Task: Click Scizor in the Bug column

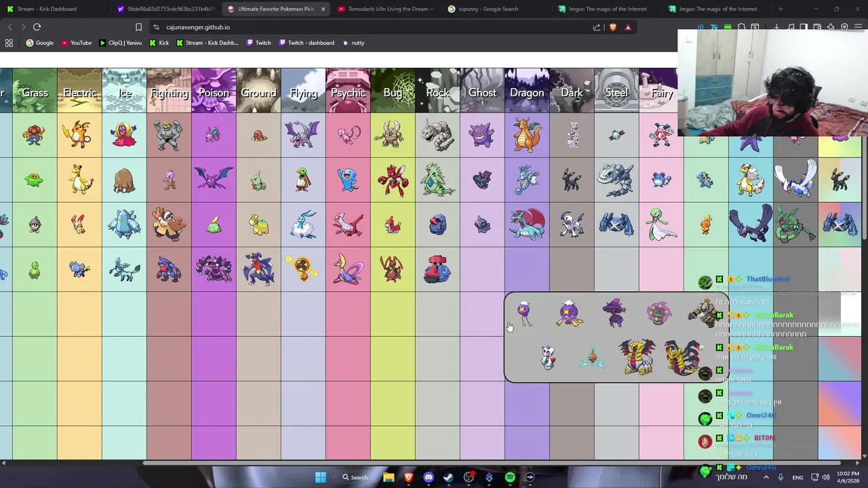Action: point(393,180)
